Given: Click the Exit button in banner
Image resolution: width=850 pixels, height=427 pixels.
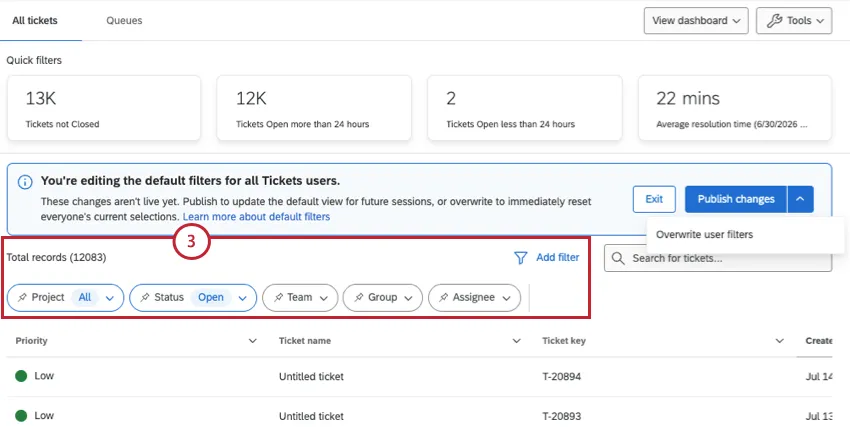Looking at the screenshot, I should [654, 199].
